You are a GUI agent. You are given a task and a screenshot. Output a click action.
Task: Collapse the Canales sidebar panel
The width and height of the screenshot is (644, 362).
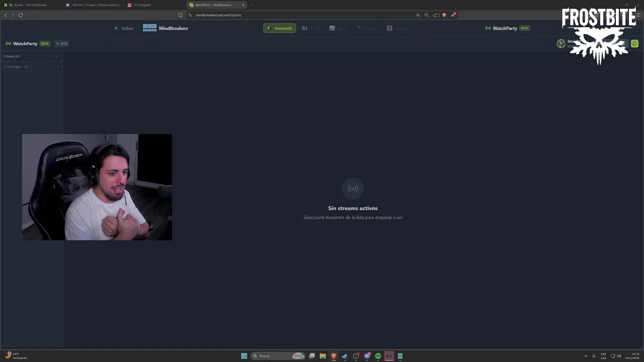click(56, 56)
